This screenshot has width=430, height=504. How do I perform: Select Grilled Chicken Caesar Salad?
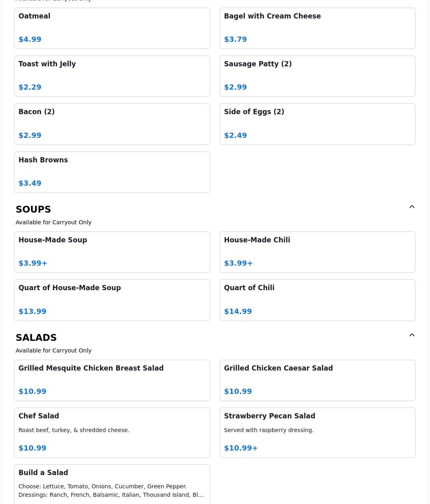tap(317, 380)
